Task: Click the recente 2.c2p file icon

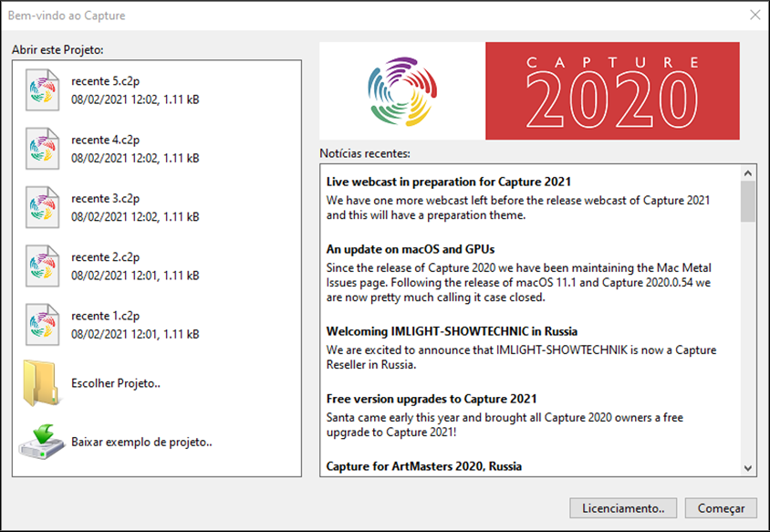Action: [43, 266]
